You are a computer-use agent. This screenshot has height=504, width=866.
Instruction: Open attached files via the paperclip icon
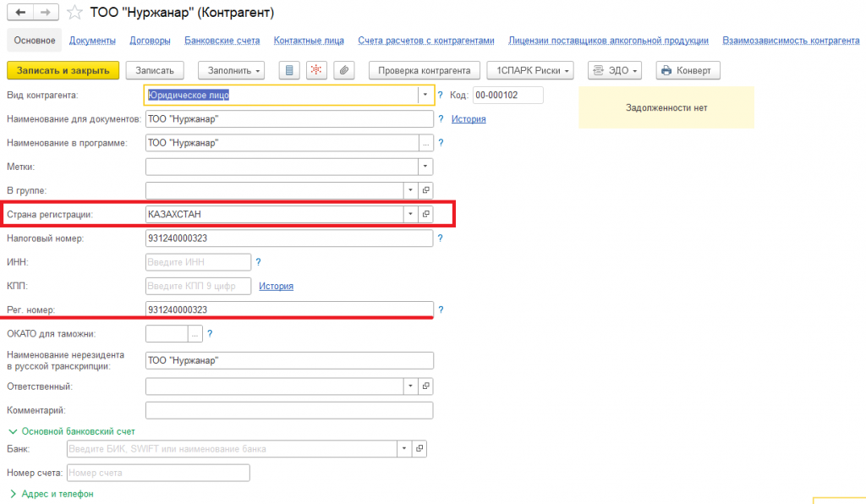(x=343, y=71)
